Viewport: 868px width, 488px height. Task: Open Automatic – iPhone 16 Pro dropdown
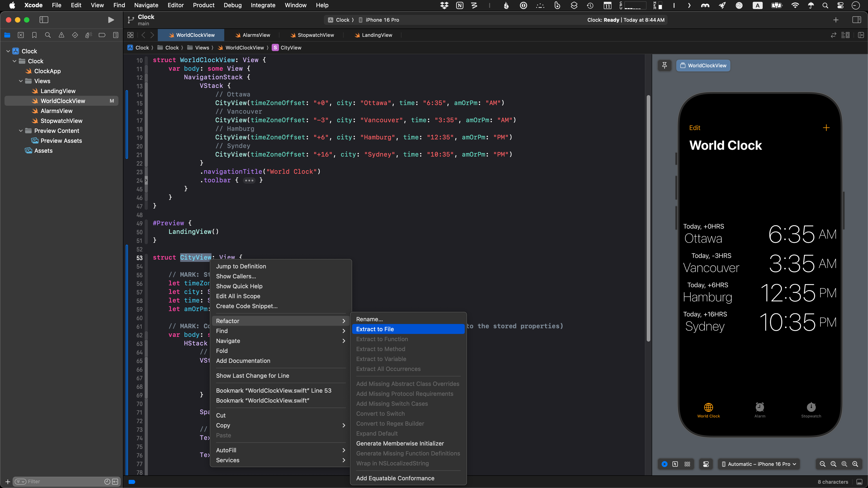click(759, 464)
